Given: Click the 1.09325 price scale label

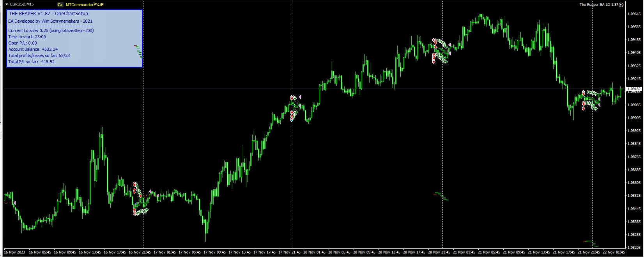Looking at the screenshot, I should [x=634, y=66].
